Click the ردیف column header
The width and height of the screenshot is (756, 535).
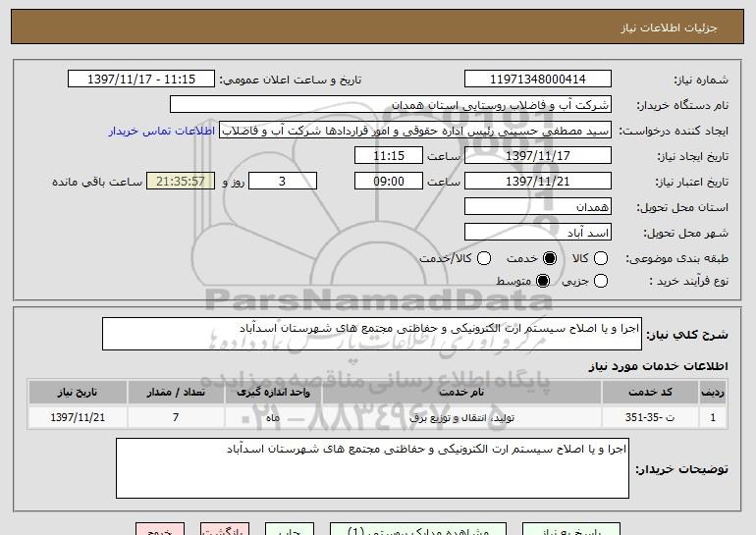[713, 393]
